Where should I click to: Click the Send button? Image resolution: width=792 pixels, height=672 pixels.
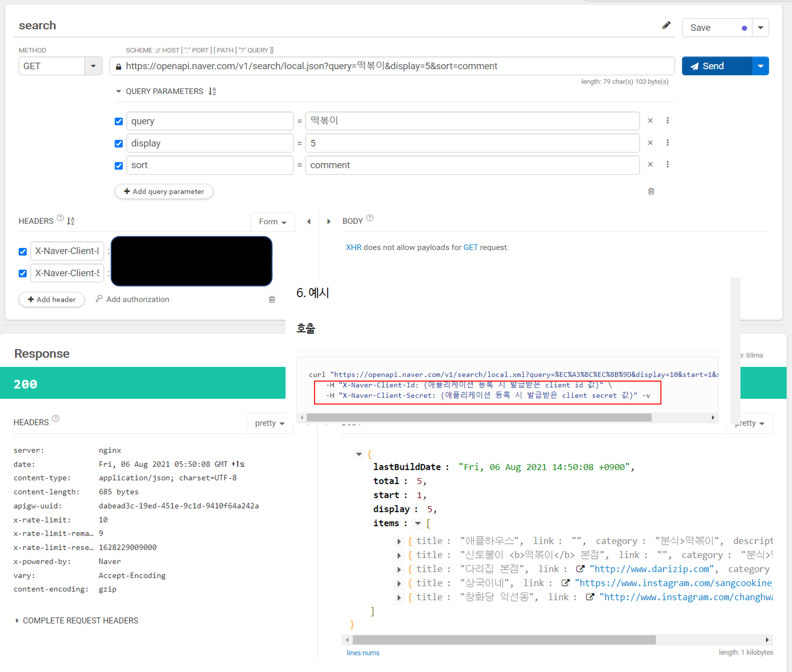[x=717, y=66]
